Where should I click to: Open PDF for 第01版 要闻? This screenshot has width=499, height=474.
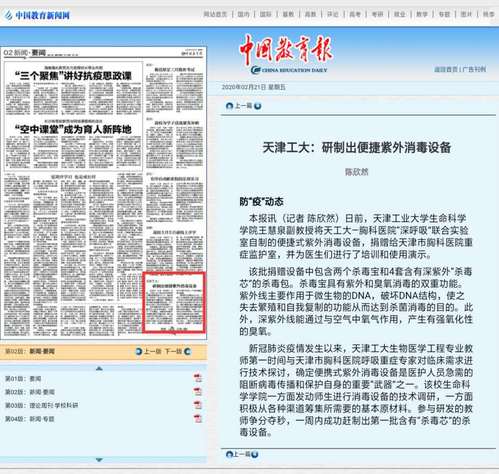click(x=198, y=378)
